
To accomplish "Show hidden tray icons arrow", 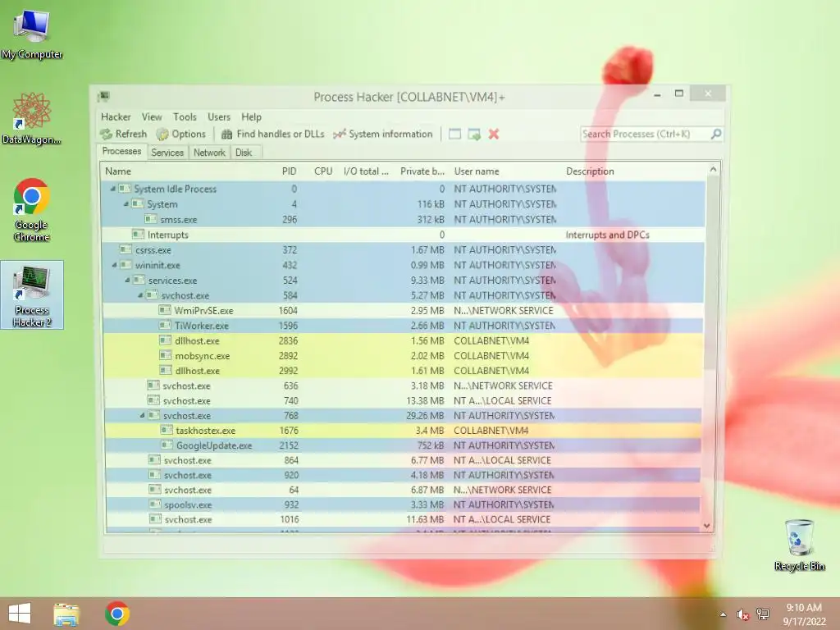I will (x=724, y=614).
